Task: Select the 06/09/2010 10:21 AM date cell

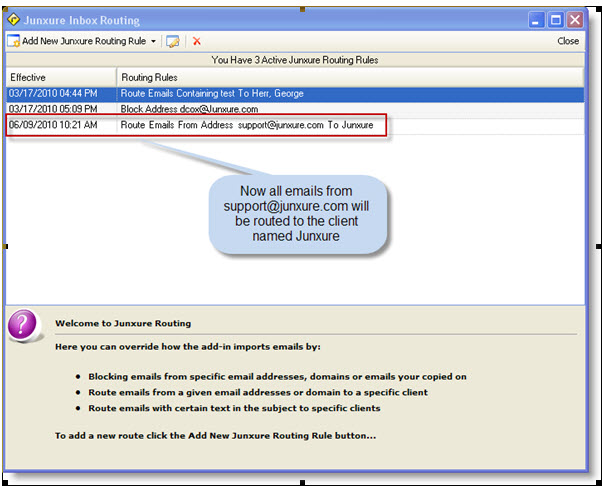Action: pos(61,125)
